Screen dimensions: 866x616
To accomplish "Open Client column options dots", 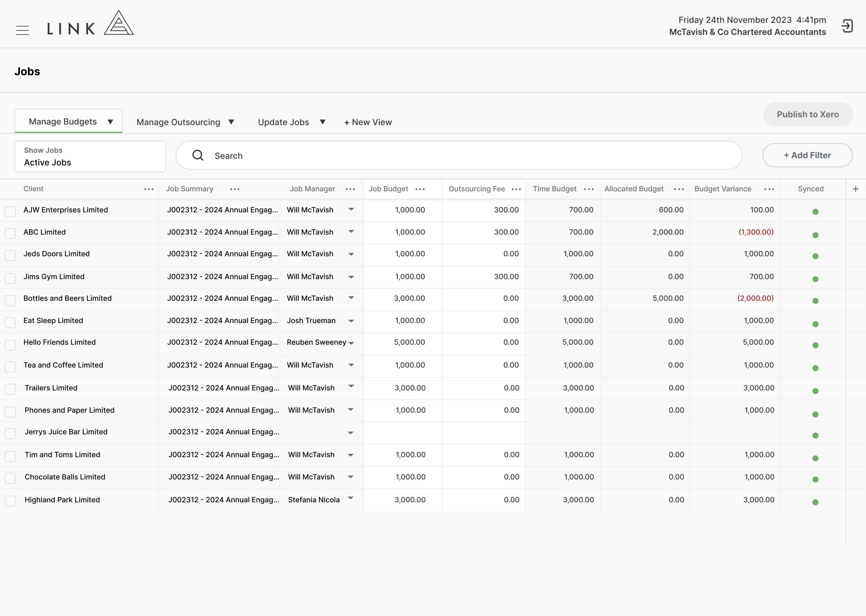I will 149,189.
